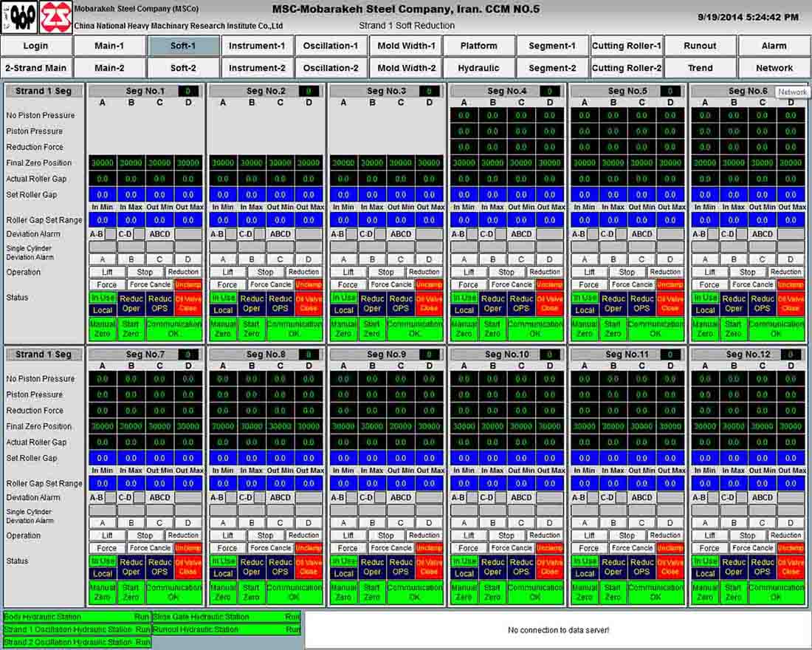Screen dimensions: 812x650
Task: Toggle Start Zero for Seg No.5
Action: [613, 329]
